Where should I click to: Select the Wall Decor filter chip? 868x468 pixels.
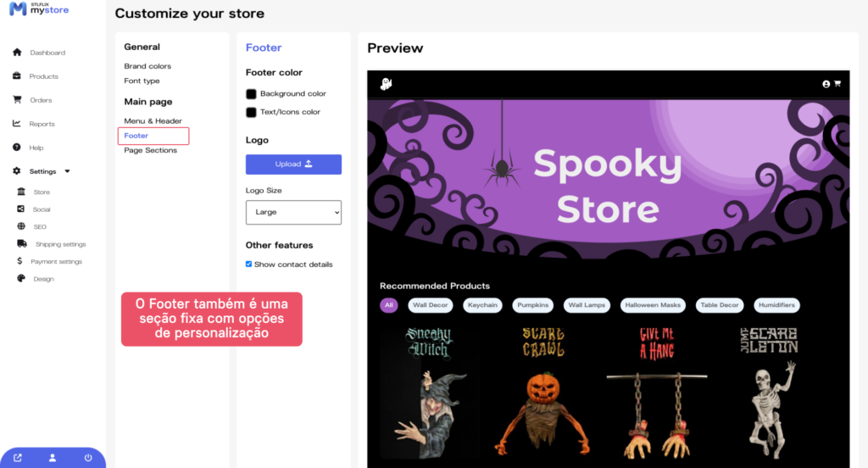coord(430,305)
